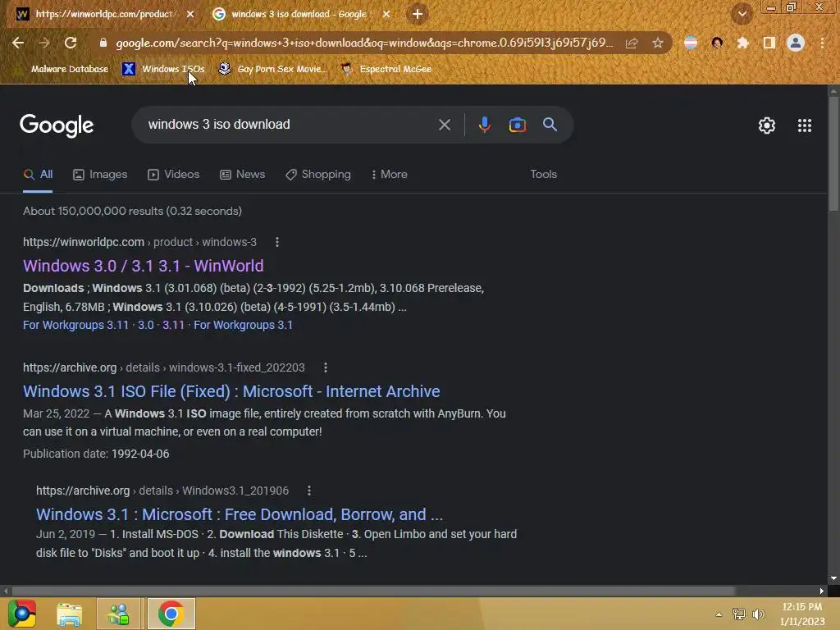Open a new browser tab

(418, 14)
